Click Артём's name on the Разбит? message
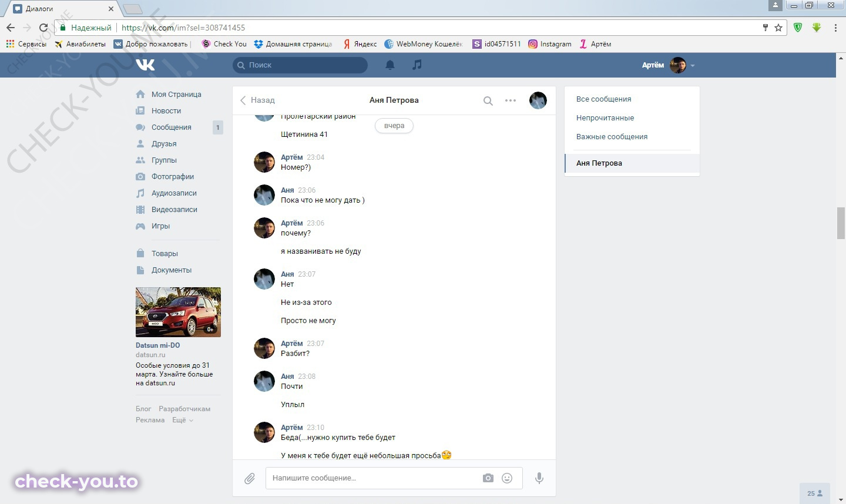Screen dimensions: 846x504 tap(291, 344)
